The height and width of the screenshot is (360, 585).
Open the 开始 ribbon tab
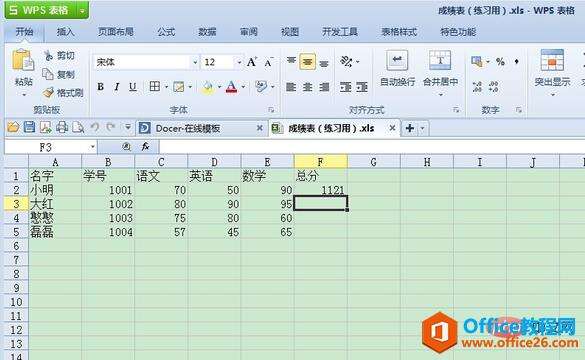[25, 32]
